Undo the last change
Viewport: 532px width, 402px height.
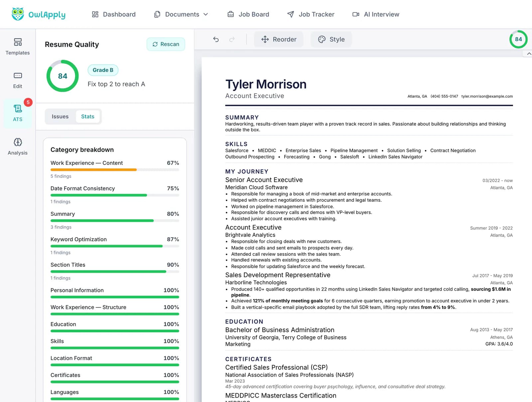click(216, 39)
